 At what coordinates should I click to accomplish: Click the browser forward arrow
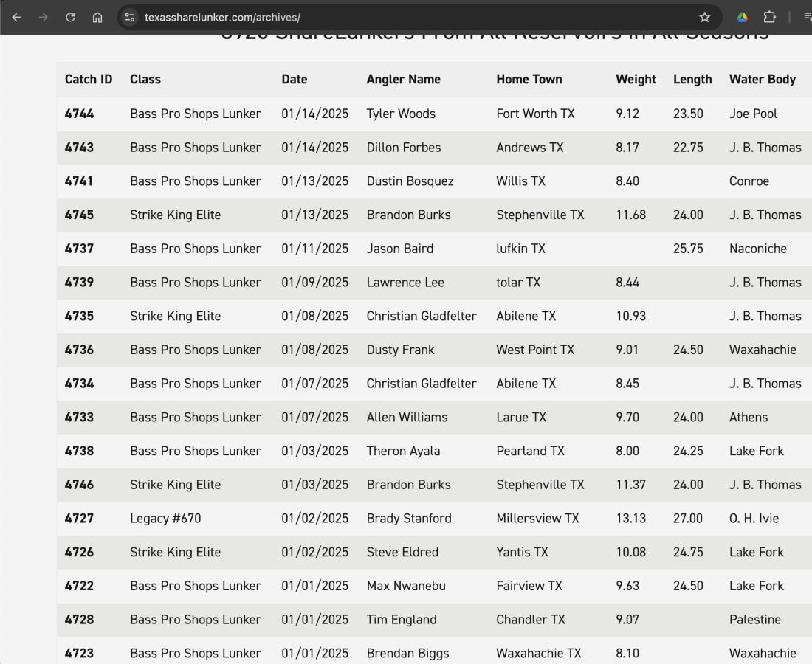point(44,17)
